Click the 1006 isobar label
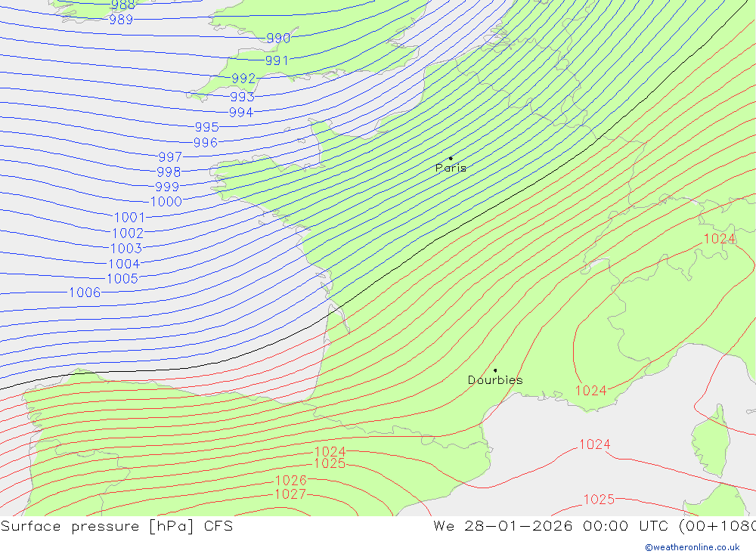Image resolution: width=756 pixels, height=554 pixels. coord(85,292)
